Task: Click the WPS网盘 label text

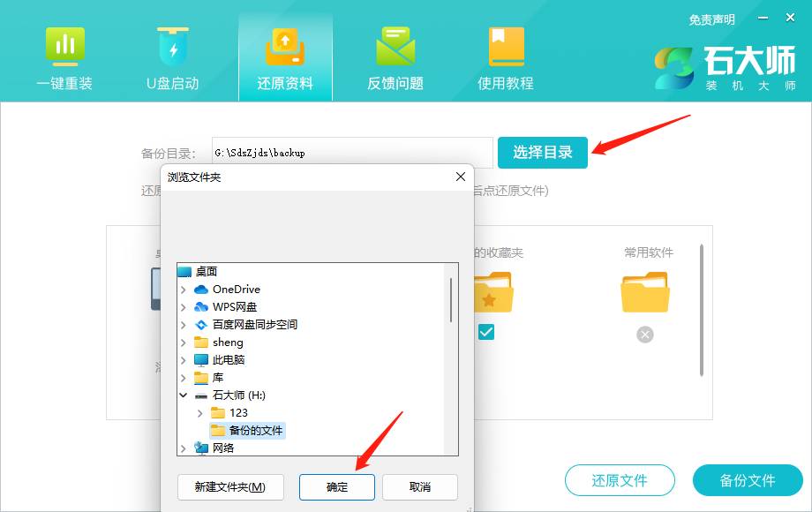Action: (235, 307)
